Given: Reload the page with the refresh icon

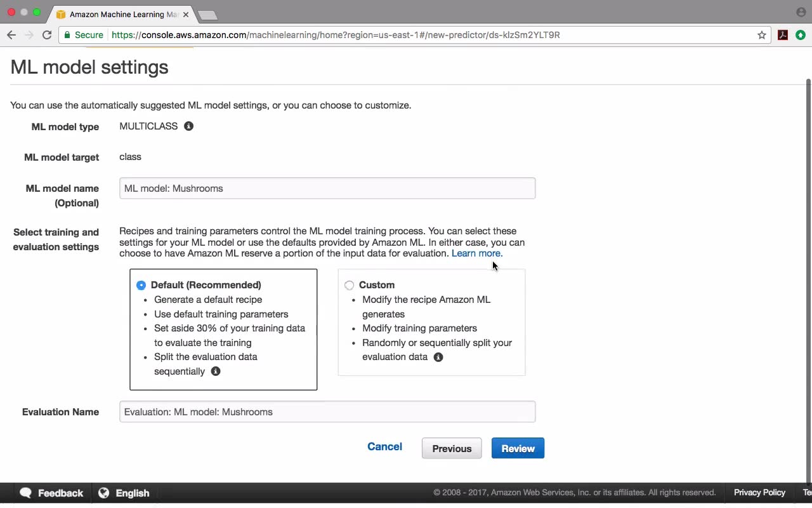Looking at the screenshot, I should tap(47, 35).
